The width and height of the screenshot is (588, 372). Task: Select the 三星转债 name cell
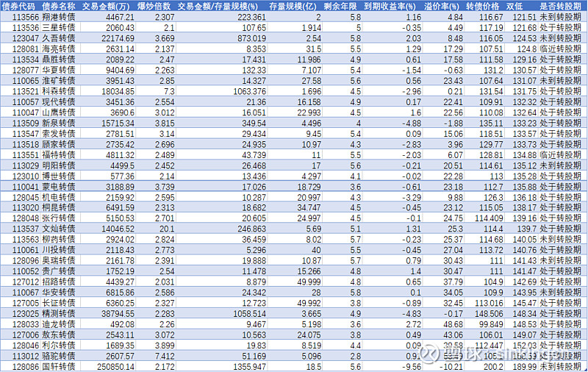tap(58, 28)
